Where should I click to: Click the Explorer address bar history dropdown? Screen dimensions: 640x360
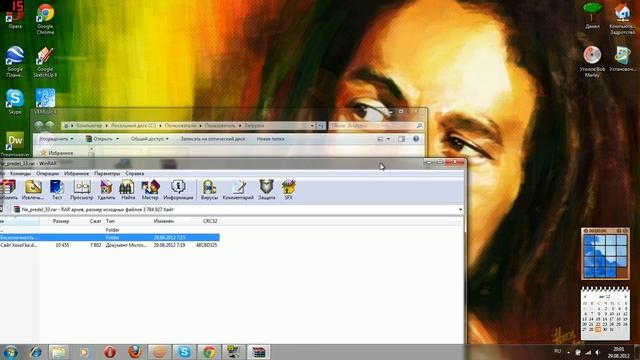[312, 126]
